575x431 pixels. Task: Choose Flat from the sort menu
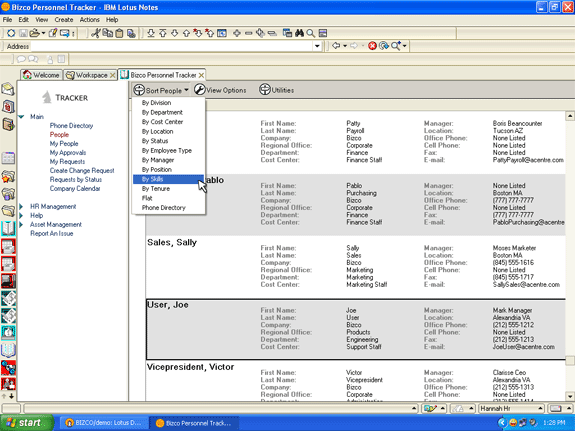pyautogui.click(x=168, y=198)
